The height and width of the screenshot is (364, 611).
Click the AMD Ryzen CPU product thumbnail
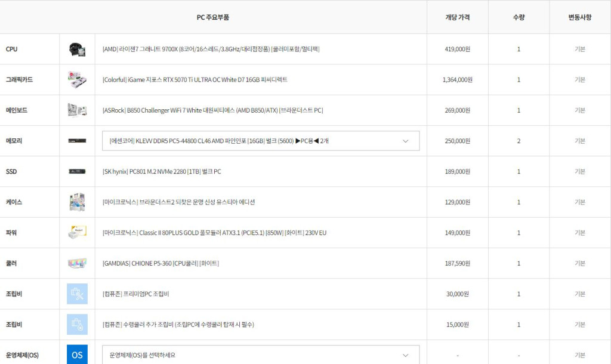pos(77,49)
